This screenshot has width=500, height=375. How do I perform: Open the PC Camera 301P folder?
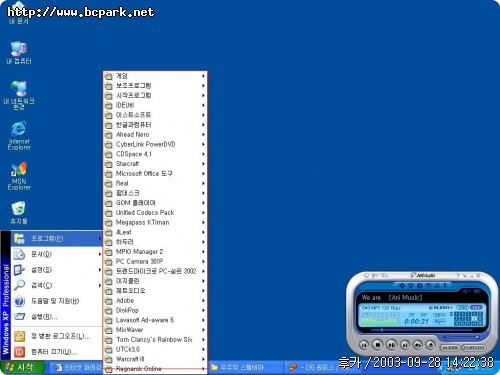pyautogui.click(x=155, y=261)
